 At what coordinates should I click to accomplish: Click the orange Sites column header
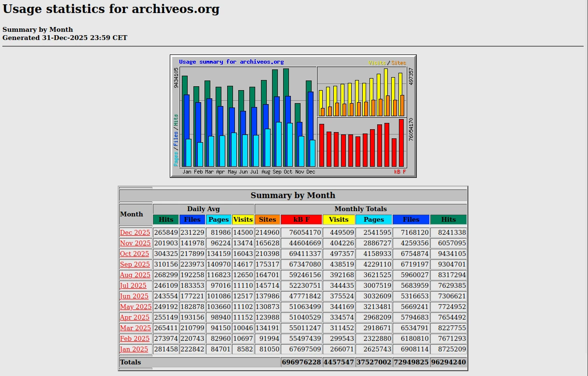point(267,219)
